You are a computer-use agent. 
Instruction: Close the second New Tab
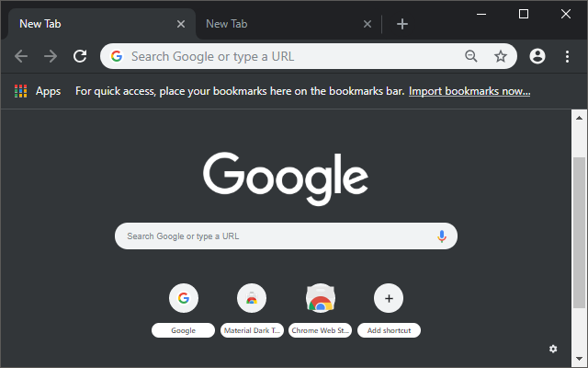tap(368, 24)
